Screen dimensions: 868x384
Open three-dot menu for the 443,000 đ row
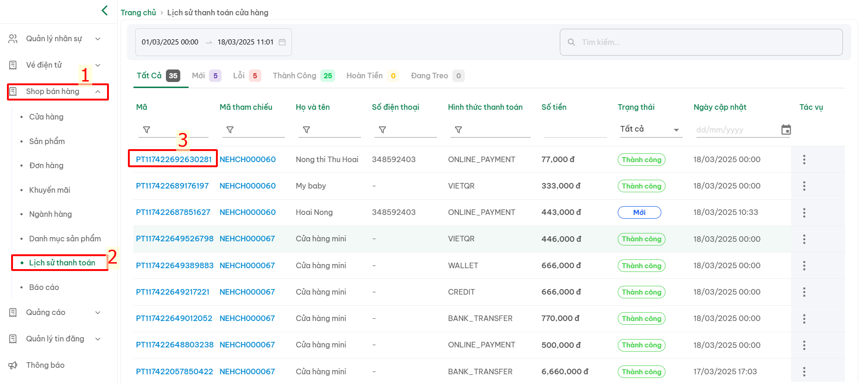click(x=804, y=213)
